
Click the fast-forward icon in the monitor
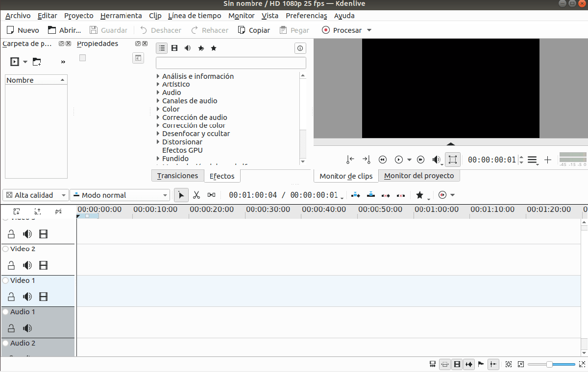pos(420,159)
